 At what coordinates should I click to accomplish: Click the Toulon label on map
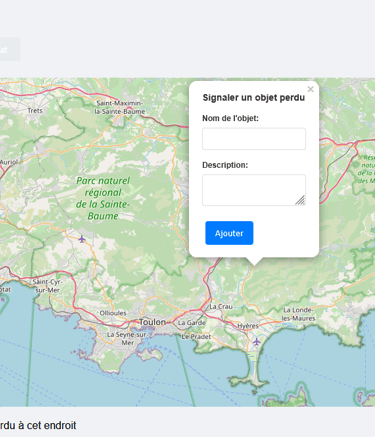tap(152, 322)
